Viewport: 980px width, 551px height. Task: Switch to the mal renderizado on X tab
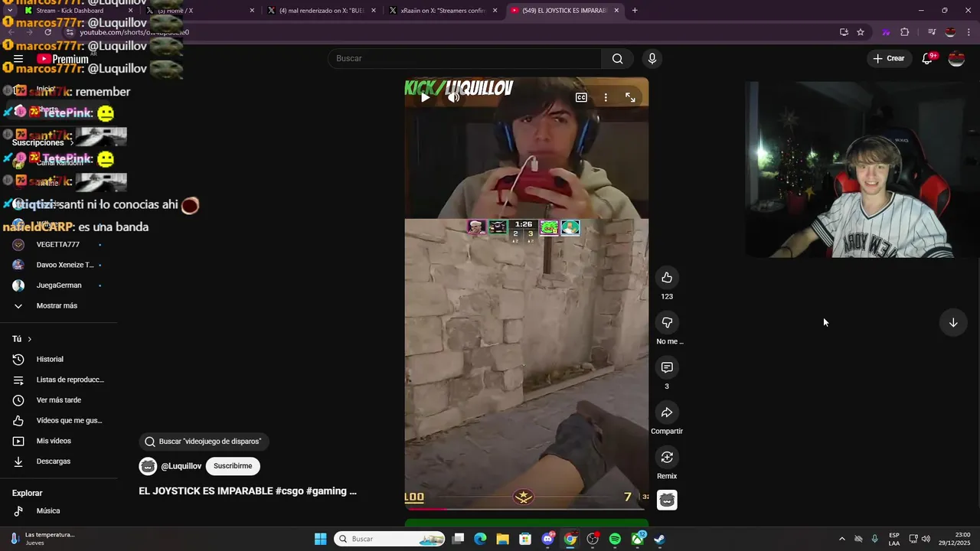[x=322, y=11]
